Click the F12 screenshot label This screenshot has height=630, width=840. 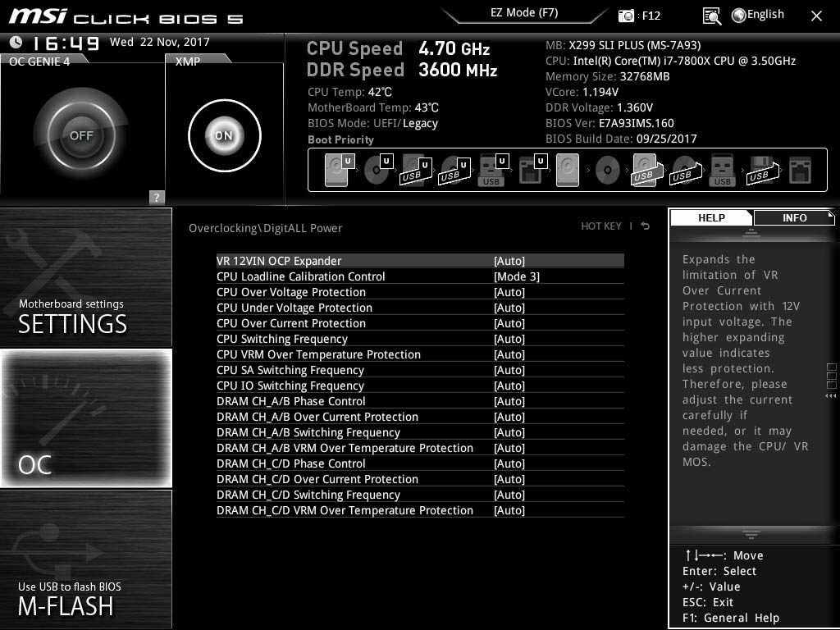[651, 16]
